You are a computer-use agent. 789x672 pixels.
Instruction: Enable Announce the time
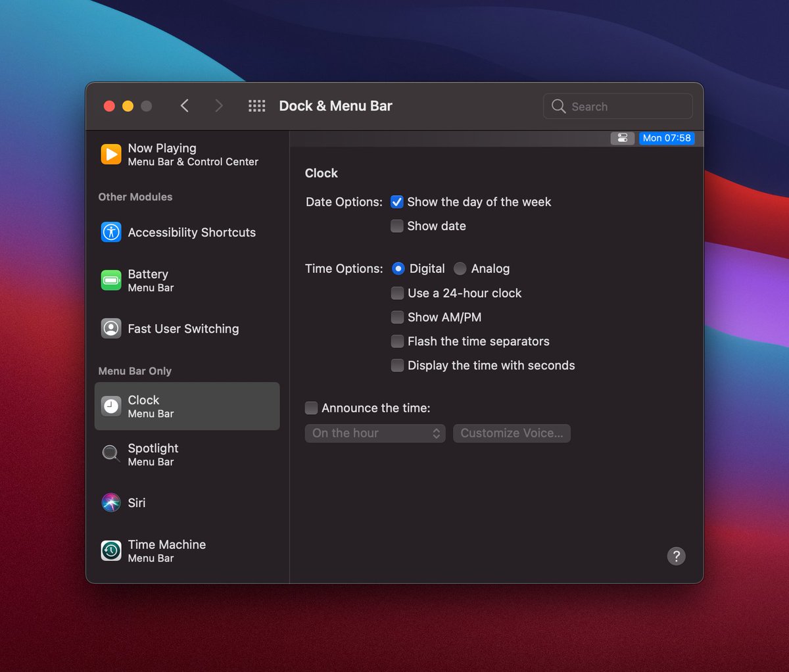coord(311,408)
